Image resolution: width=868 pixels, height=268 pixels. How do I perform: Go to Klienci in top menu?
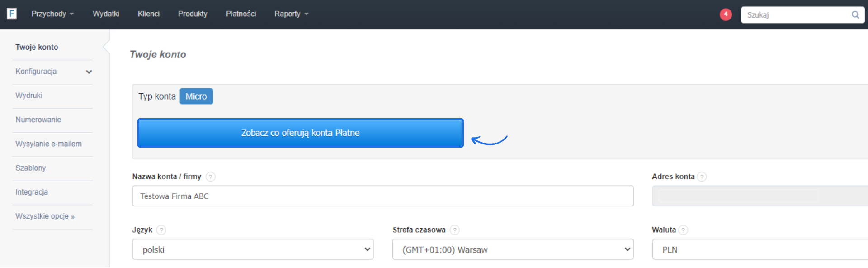[149, 14]
